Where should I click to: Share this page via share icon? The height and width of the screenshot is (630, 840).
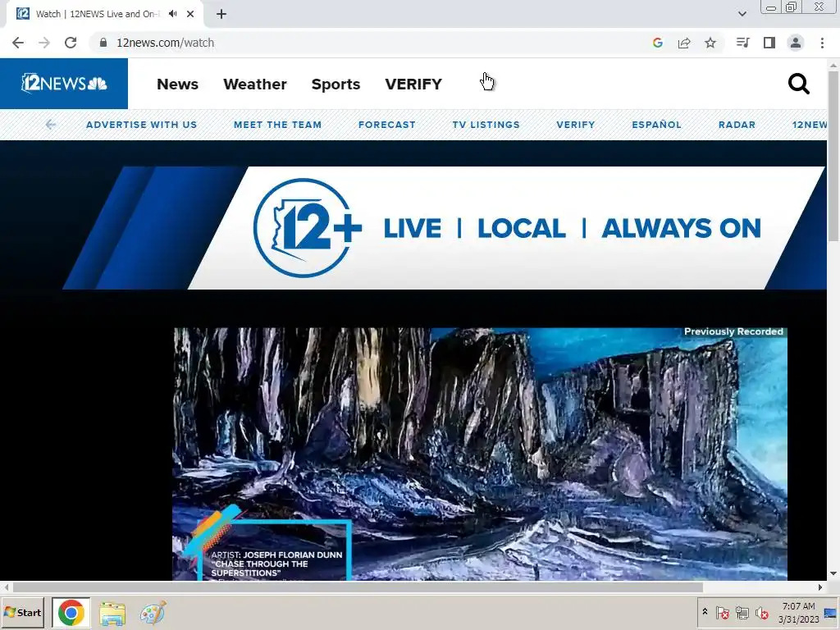coord(684,43)
